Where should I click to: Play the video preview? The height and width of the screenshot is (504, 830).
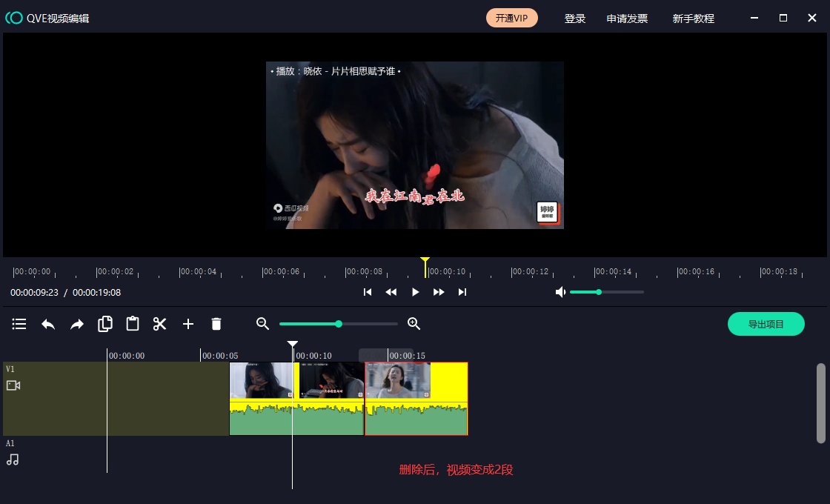[x=415, y=292]
